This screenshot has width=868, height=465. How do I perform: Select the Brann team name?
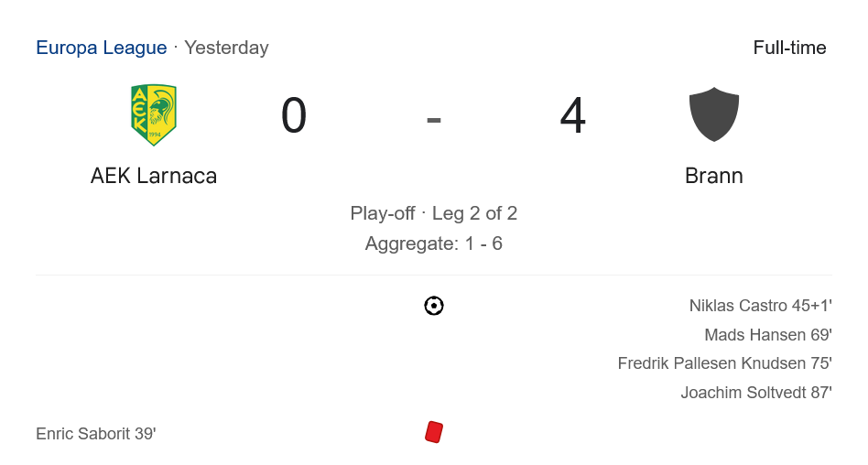[x=713, y=176]
